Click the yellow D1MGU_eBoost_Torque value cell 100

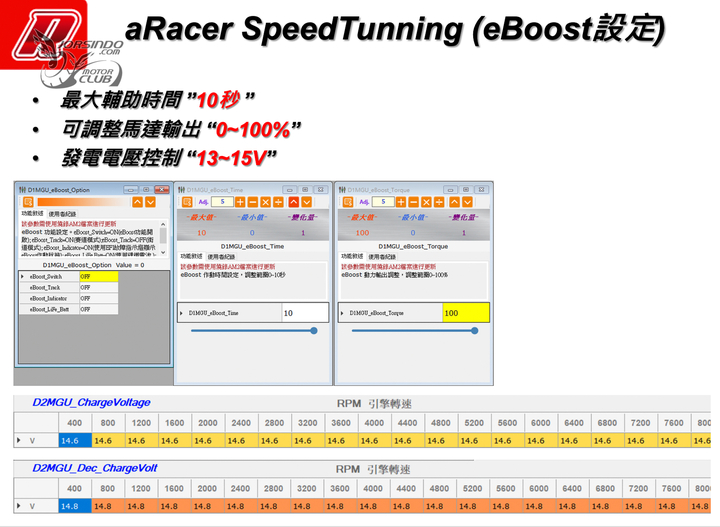(x=466, y=313)
